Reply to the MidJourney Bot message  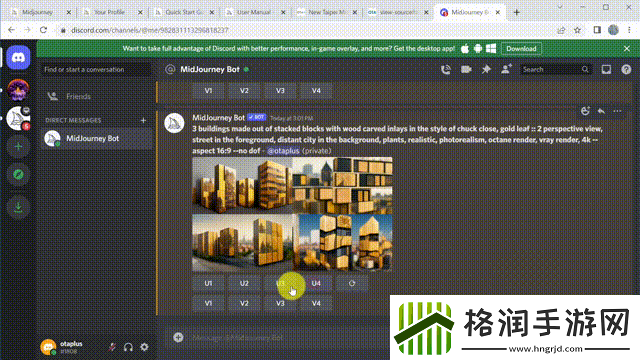[601, 111]
